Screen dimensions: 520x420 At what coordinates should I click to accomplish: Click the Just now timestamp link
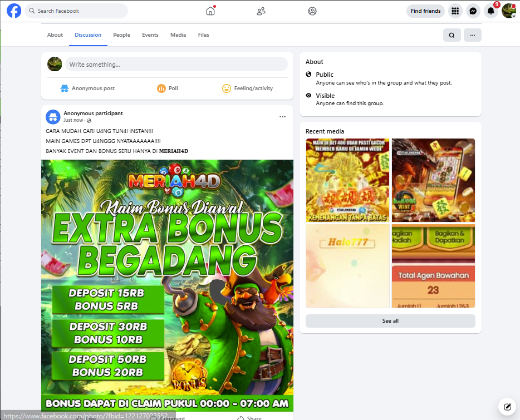point(73,120)
